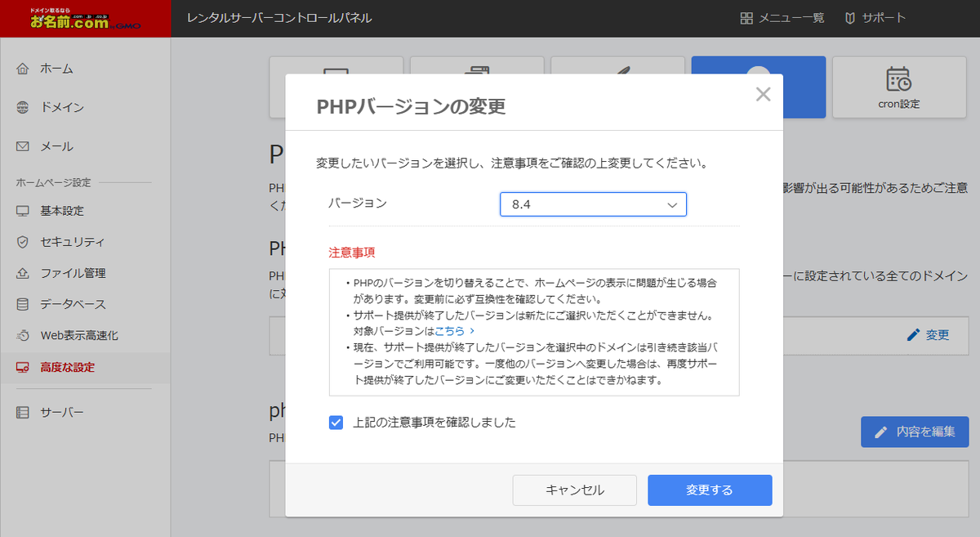This screenshot has width=980, height=537.
Task: Click the PHPバージョンの変更 dialog title
Action: click(x=411, y=105)
